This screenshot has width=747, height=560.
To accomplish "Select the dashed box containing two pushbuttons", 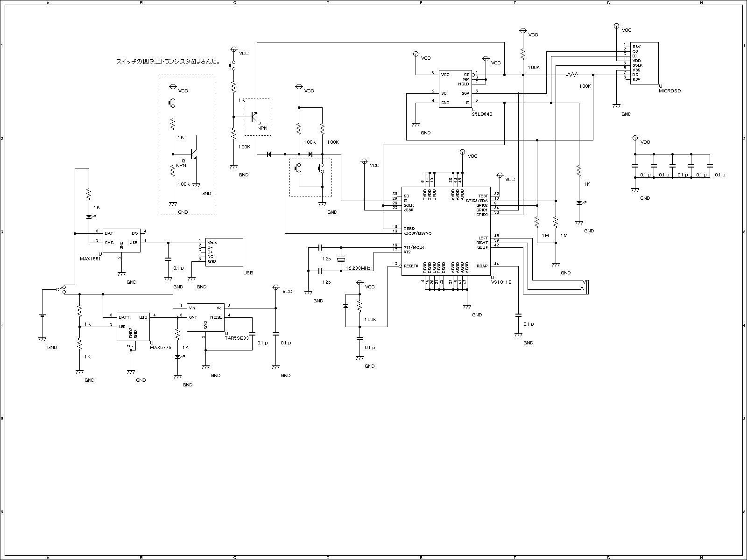I will pos(310,177).
